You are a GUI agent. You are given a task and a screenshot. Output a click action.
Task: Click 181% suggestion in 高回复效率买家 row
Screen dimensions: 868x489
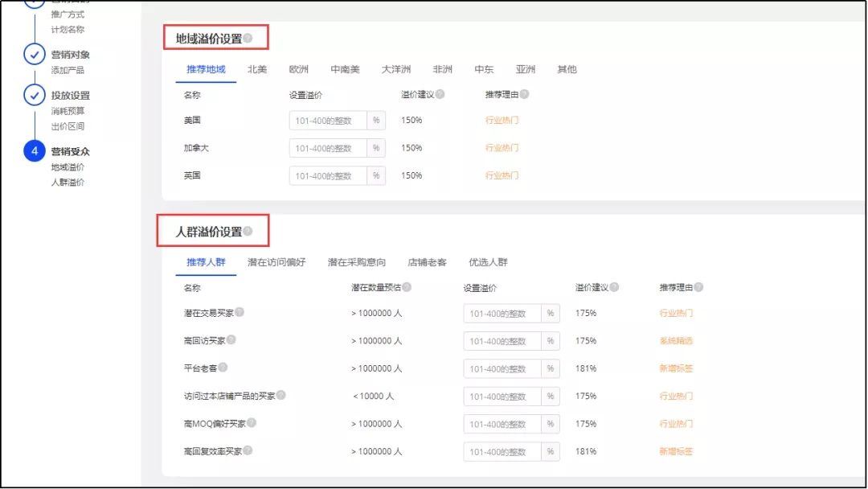[x=586, y=451]
